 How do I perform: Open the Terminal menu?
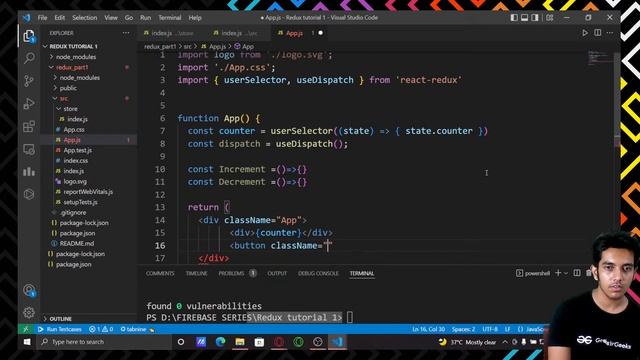(x=170, y=18)
